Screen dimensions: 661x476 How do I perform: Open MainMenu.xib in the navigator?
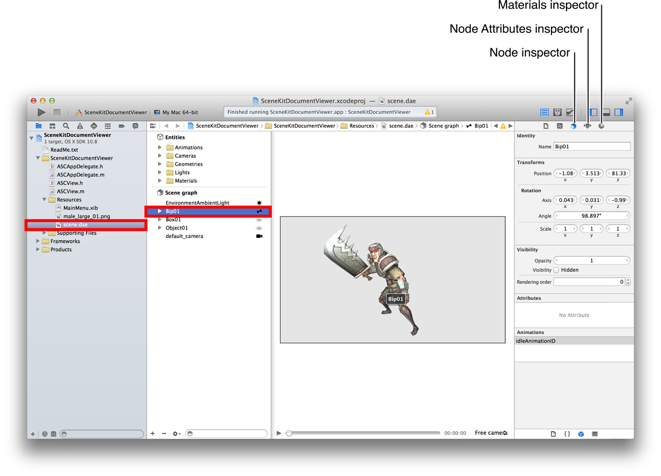[81, 208]
